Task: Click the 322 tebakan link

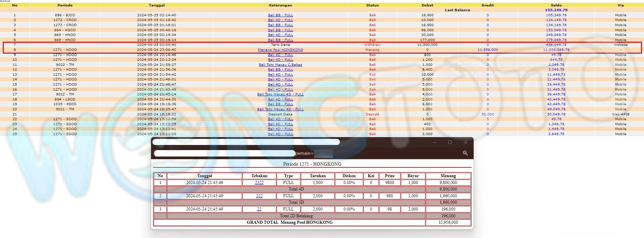Action: tap(259, 196)
